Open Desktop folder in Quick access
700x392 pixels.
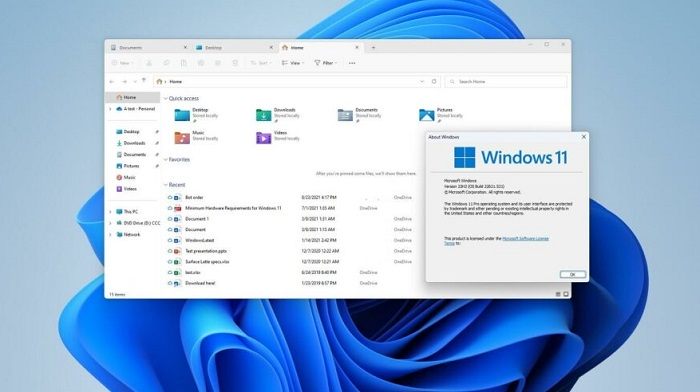(196, 115)
